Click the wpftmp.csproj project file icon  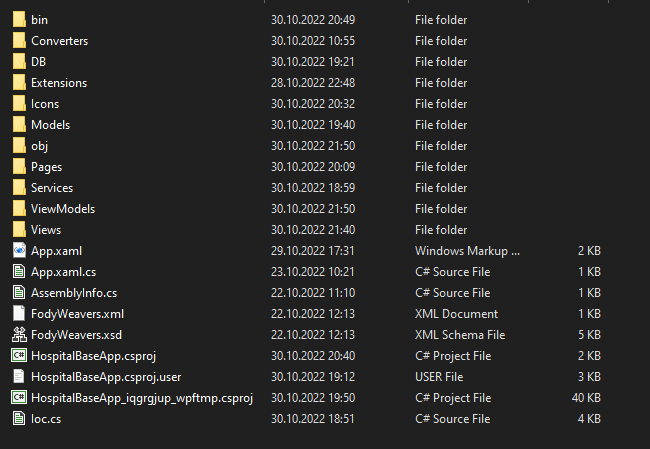click(x=18, y=398)
